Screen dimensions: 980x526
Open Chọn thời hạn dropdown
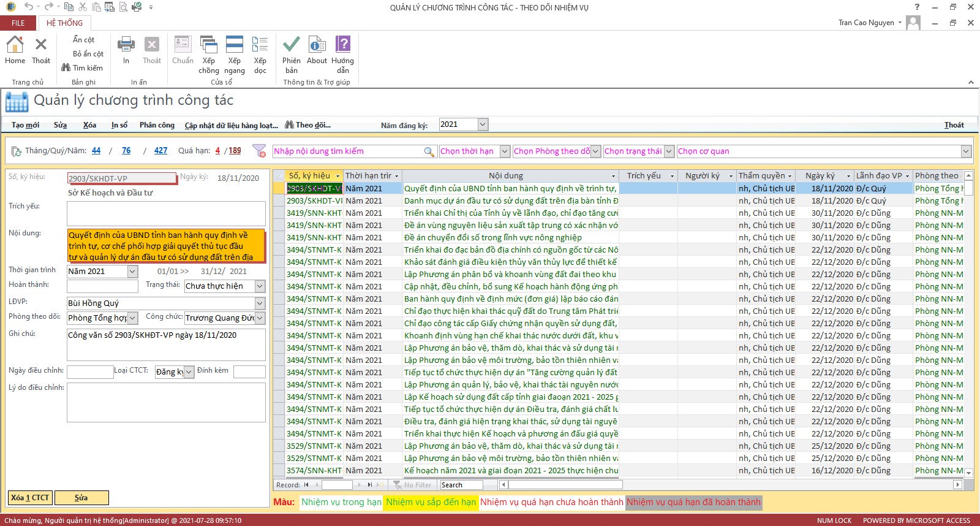click(x=505, y=151)
